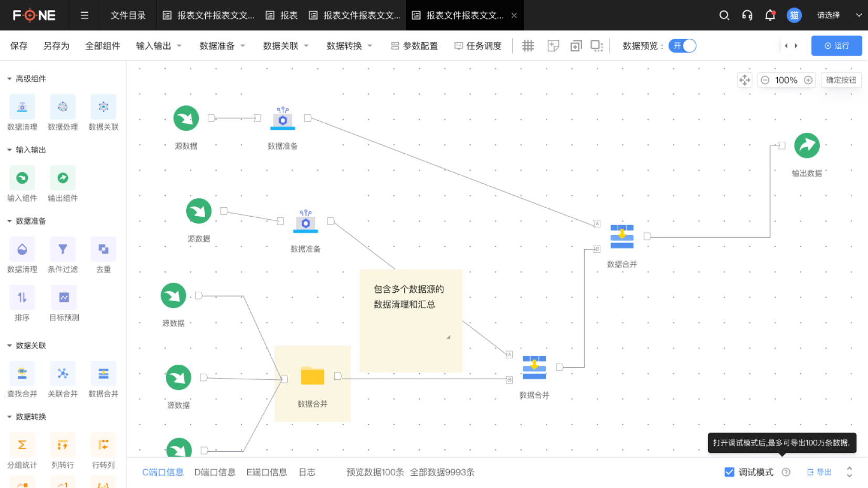Screen dimensions: 868x488
Task: Select the 输出数据 node on canvas
Action: [807, 146]
